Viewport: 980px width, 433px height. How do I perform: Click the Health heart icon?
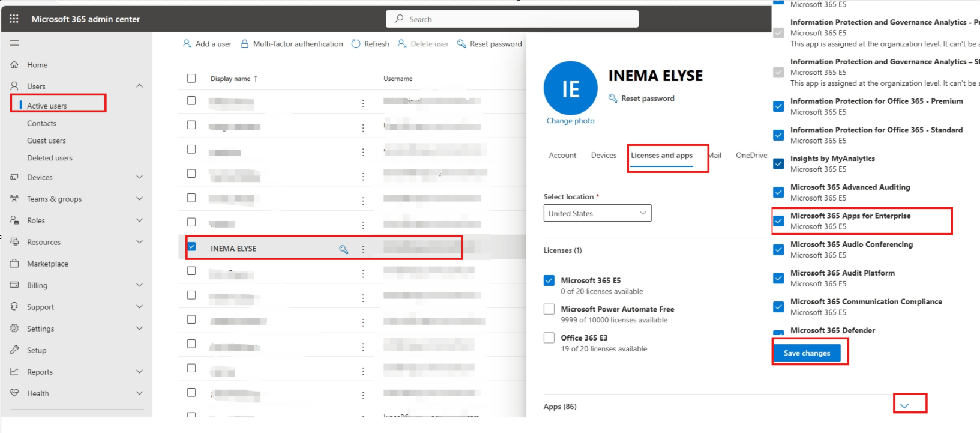(x=14, y=393)
